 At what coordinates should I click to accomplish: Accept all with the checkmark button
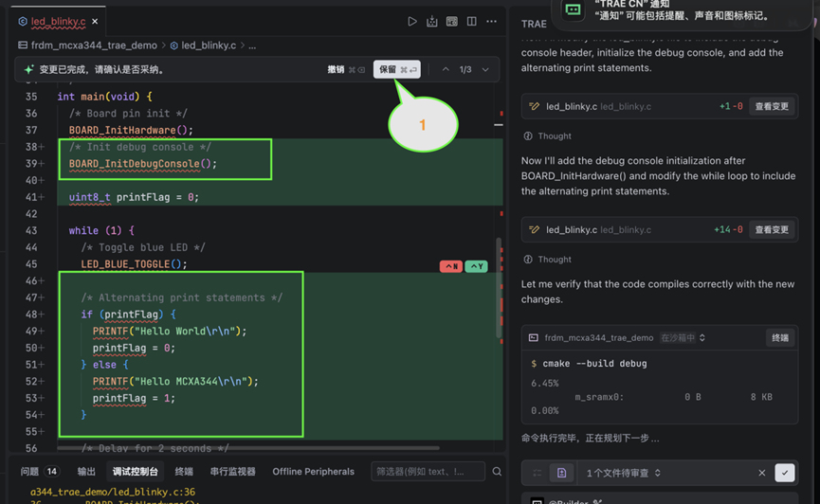click(784, 473)
